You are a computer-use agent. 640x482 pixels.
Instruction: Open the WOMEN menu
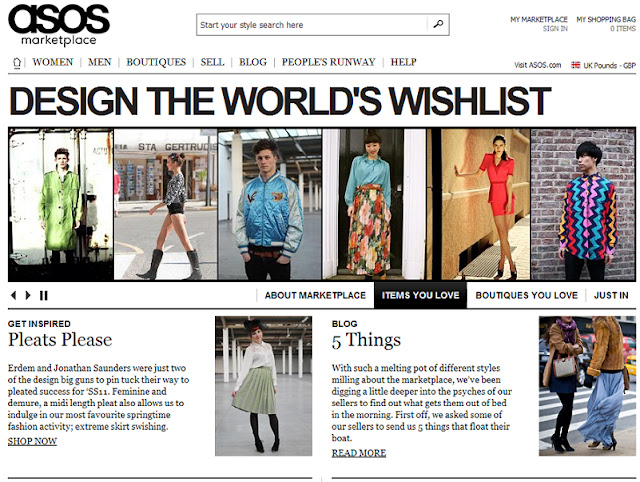pos(53,62)
